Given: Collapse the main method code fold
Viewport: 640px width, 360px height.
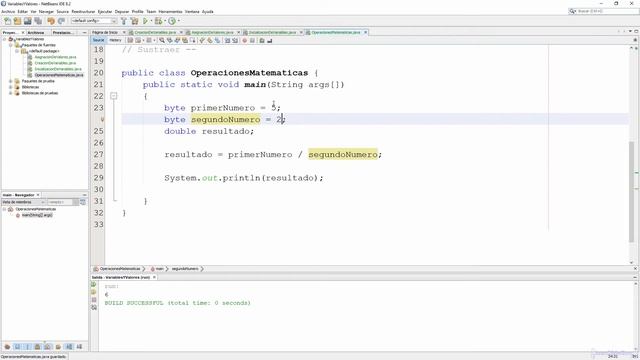Looking at the screenshot, I should pos(114,96).
